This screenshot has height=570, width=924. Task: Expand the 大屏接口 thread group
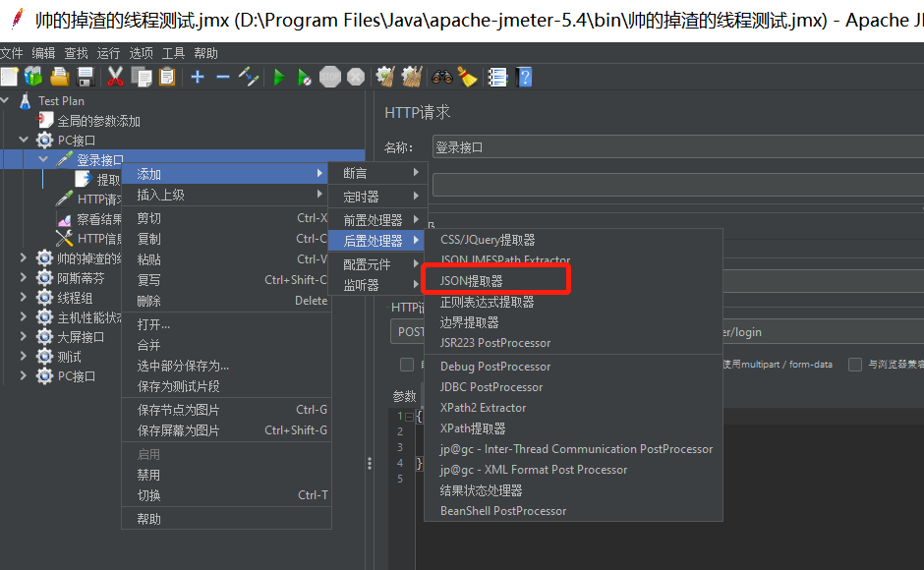pos(24,336)
